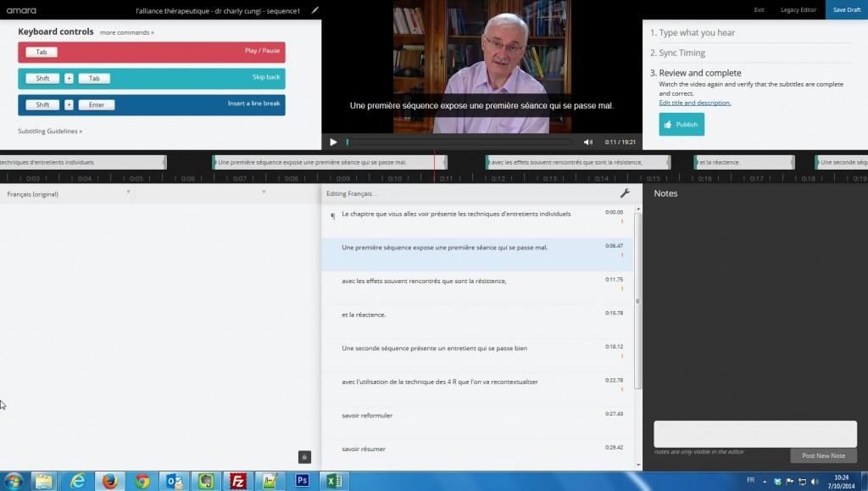Click timeline block 'techniques d'entretients individuels'

pos(83,162)
